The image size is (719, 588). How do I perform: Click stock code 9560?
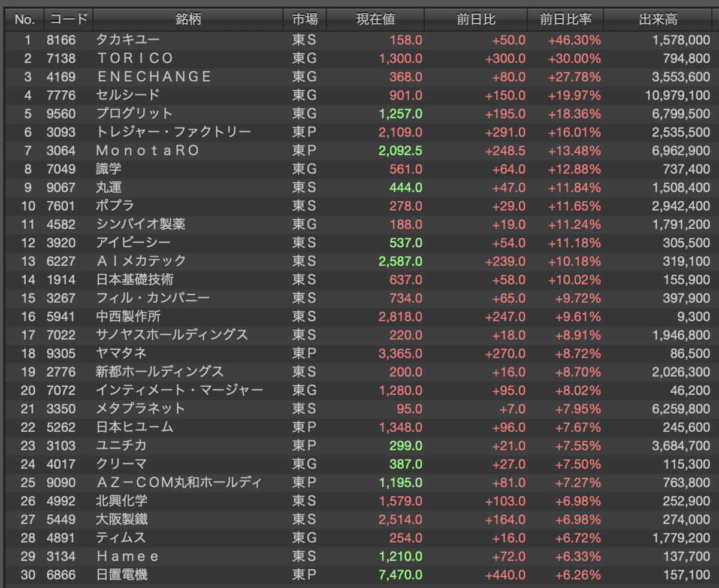click(61, 114)
